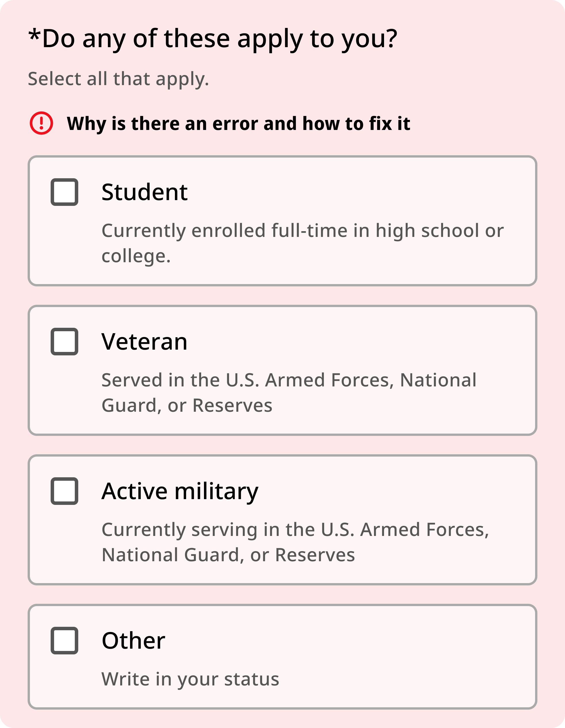The width and height of the screenshot is (565, 728).
Task: Click the 'Do any of these apply' heading
Action: (219, 39)
